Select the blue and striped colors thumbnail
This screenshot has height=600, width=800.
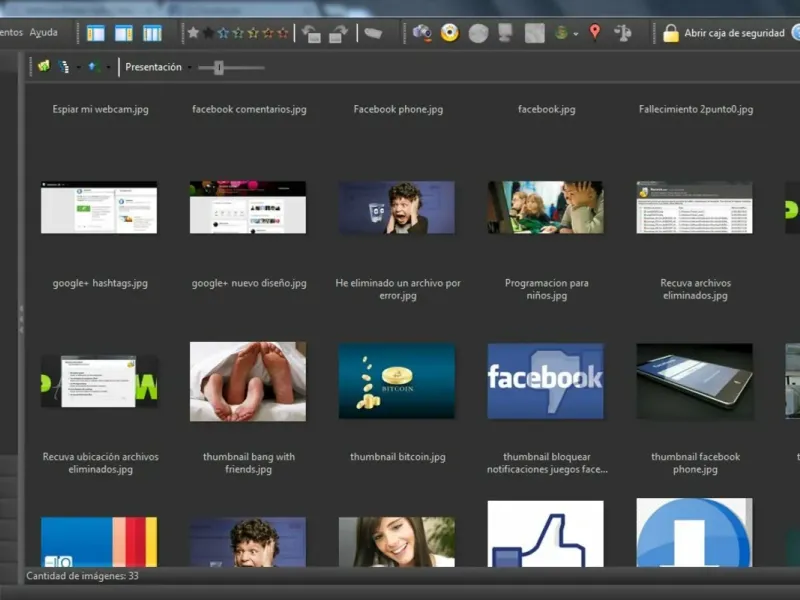click(99, 542)
